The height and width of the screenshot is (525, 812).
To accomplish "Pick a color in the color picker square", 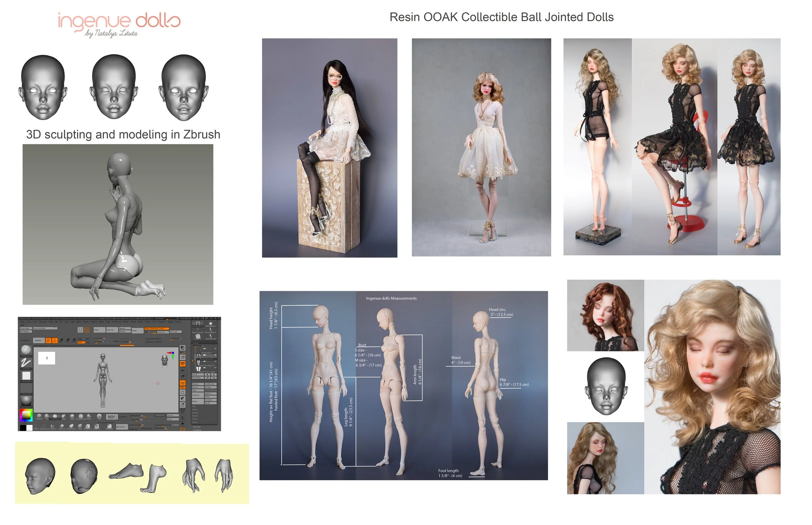I will coord(26,415).
